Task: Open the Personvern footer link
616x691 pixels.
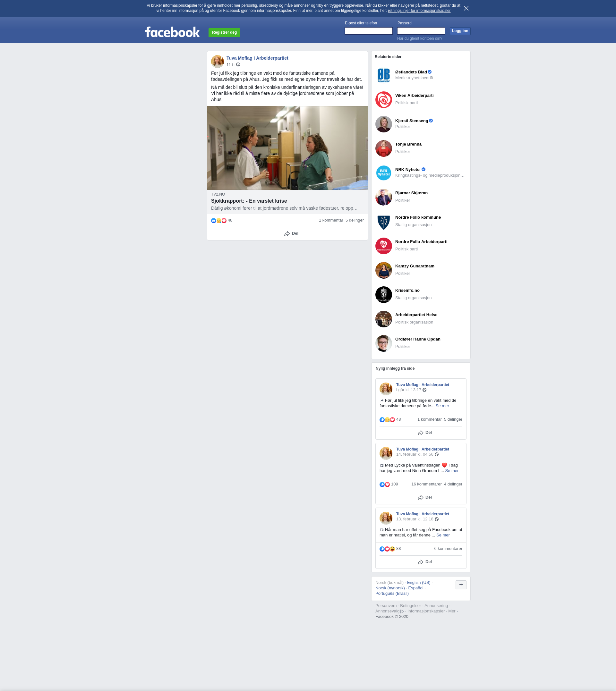Action: tap(386, 605)
